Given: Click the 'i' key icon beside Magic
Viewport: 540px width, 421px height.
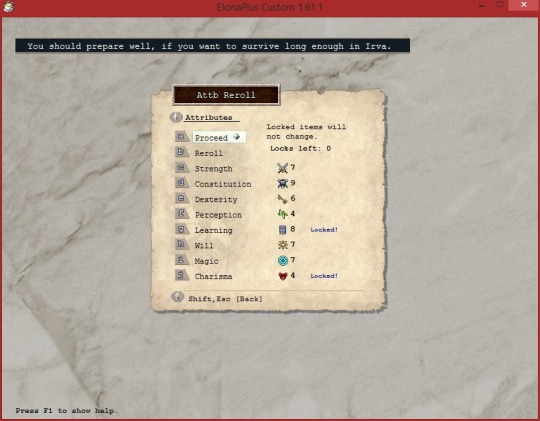Looking at the screenshot, I should click(181, 259).
